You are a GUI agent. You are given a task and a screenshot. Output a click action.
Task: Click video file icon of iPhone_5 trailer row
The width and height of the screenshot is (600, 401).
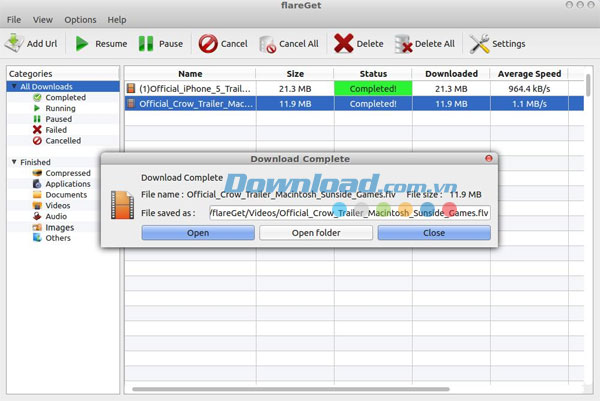click(x=131, y=88)
